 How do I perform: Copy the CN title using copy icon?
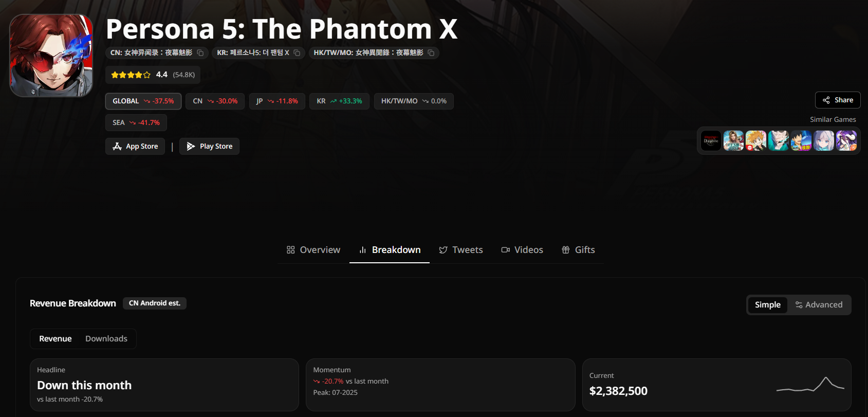tap(200, 53)
